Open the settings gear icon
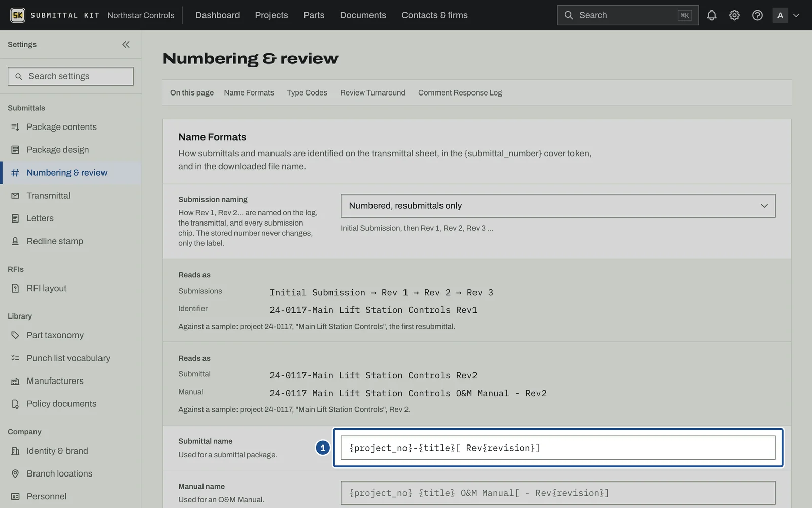The image size is (812, 508). pos(734,15)
